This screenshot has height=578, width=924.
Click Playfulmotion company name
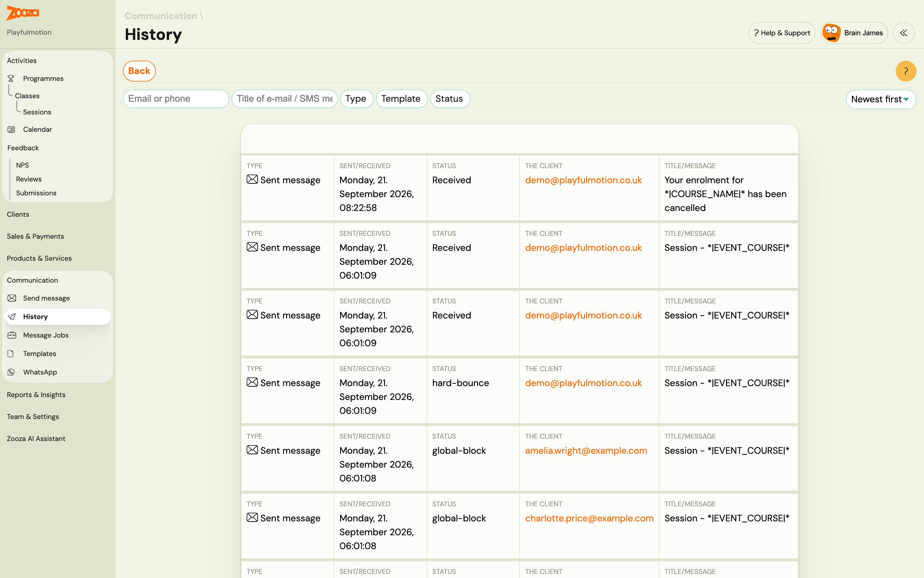(x=29, y=32)
